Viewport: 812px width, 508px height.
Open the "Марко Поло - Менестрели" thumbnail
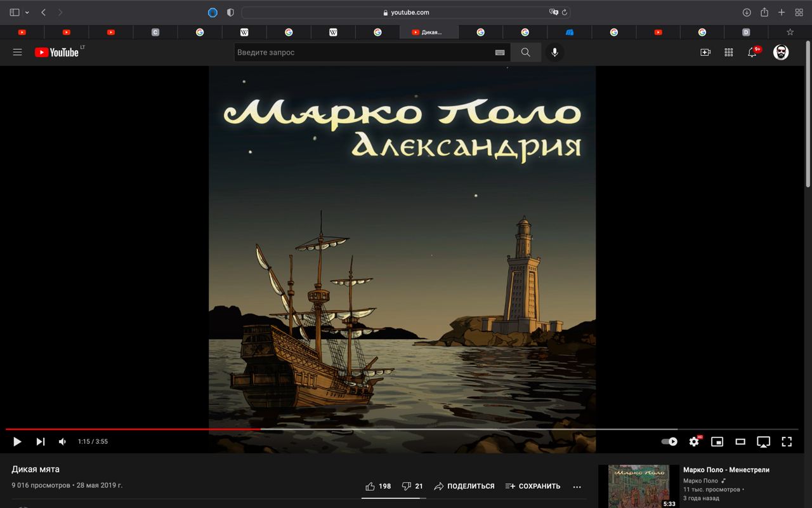(638, 486)
